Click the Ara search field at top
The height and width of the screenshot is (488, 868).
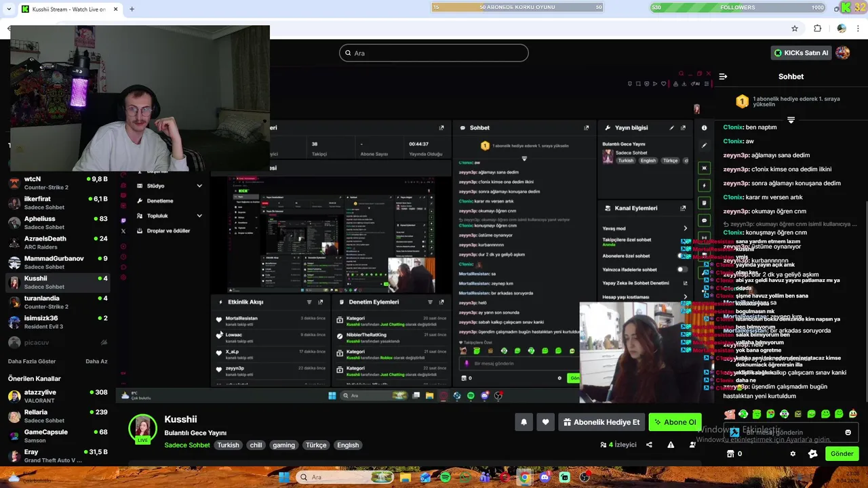pyautogui.click(x=434, y=53)
